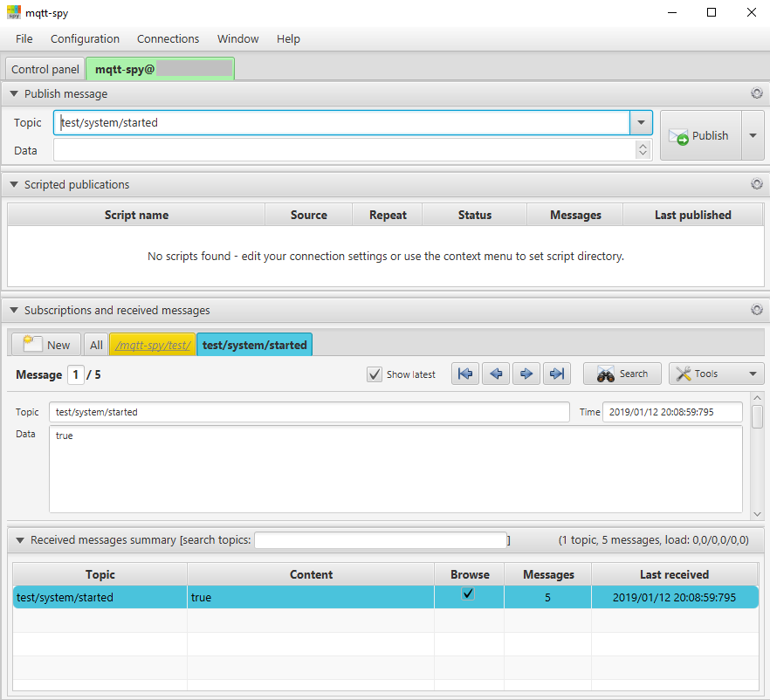This screenshot has width=770, height=700.
Task: Select the /mqtt-spy/test/ subscription tab
Action: (153, 345)
